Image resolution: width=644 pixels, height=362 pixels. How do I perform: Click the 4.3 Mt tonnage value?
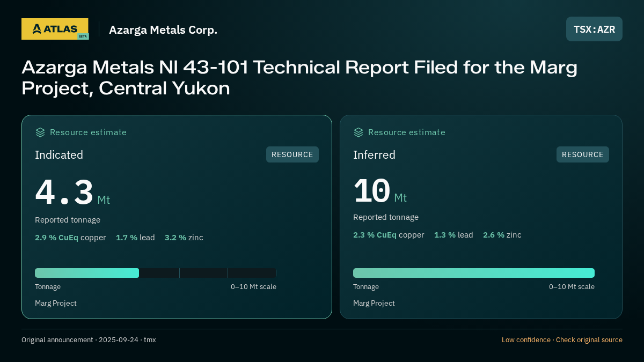(72, 193)
